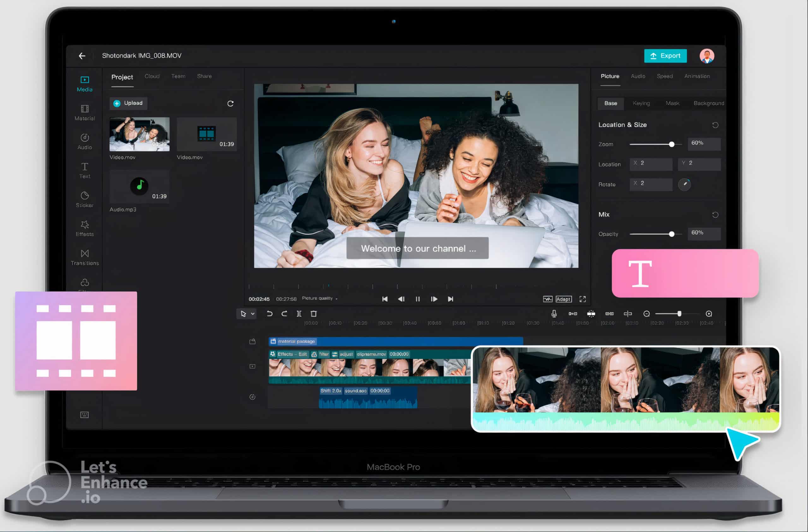
Task: Click the Zoom percentage field showing 60%
Action: [x=704, y=144]
